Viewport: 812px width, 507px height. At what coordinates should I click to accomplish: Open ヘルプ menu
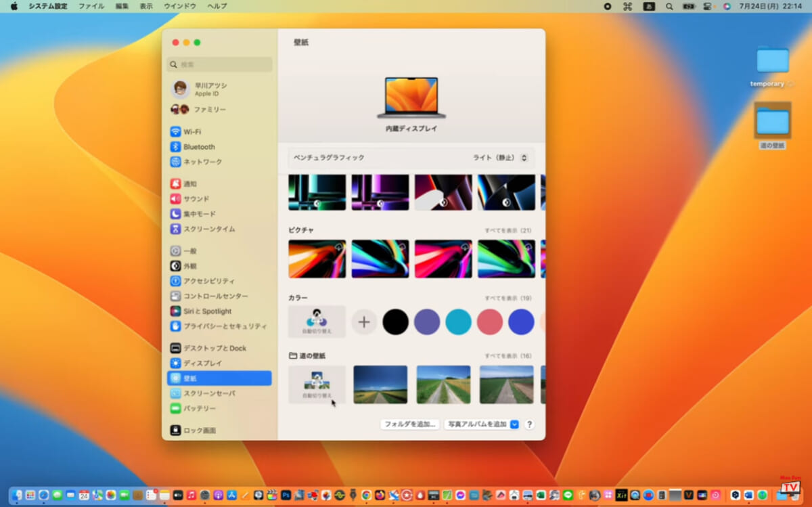217,6
